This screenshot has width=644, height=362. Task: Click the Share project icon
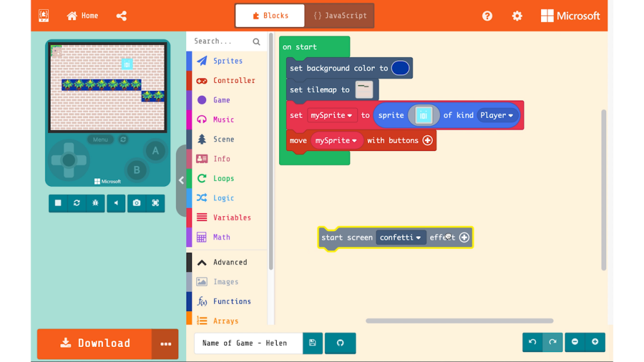coord(121,16)
